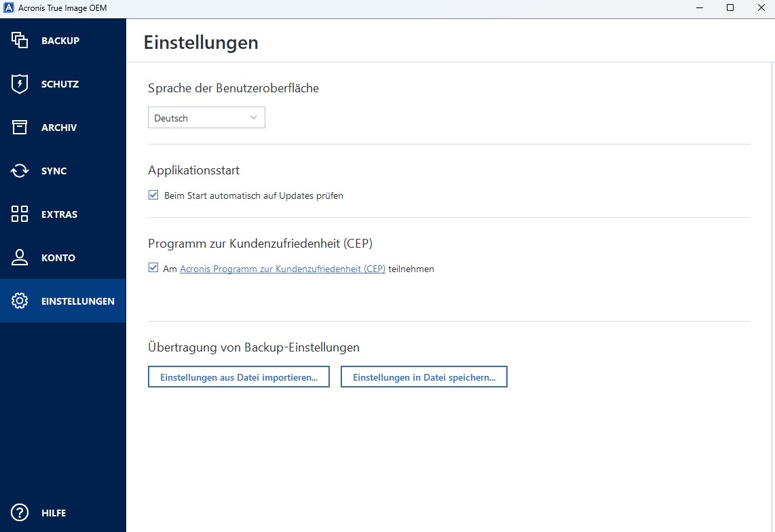Image resolution: width=775 pixels, height=532 pixels.
Task: Go to the KONTO section label
Action: click(x=58, y=258)
